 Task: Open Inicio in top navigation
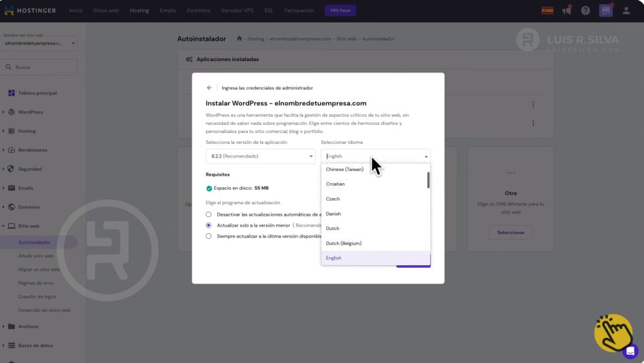point(75,10)
